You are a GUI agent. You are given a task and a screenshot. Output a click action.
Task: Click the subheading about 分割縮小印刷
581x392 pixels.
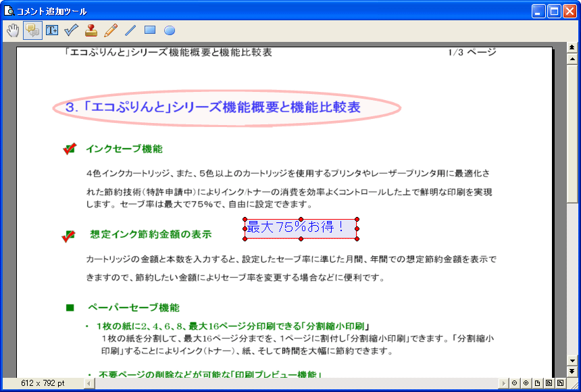tap(233, 326)
